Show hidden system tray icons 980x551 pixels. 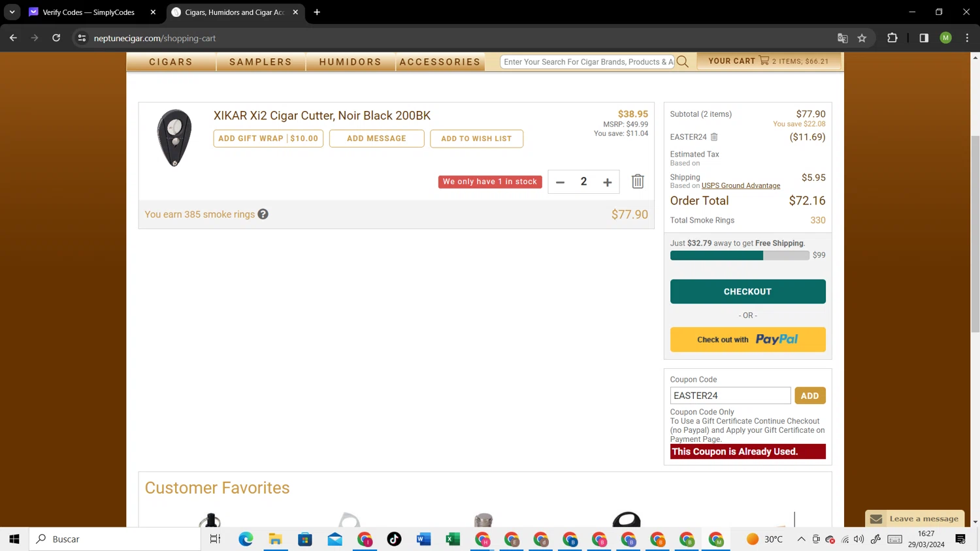click(801, 539)
